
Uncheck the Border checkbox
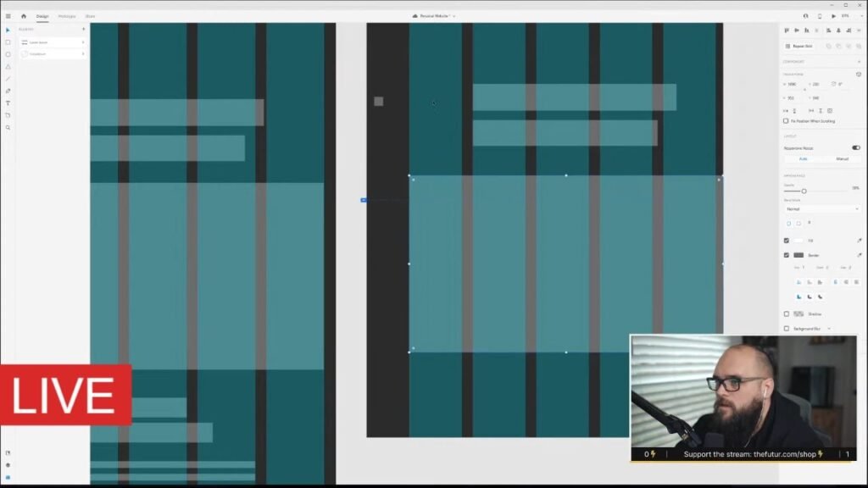pos(786,255)
